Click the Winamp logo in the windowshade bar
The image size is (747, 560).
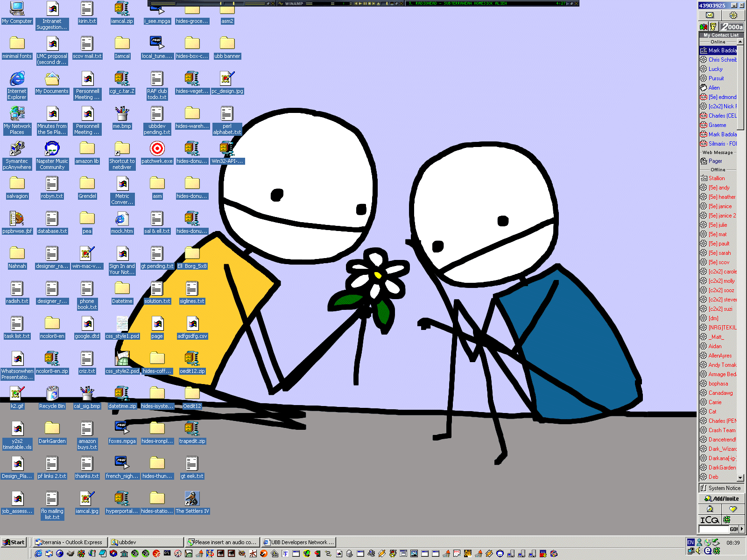coord(294,3)
